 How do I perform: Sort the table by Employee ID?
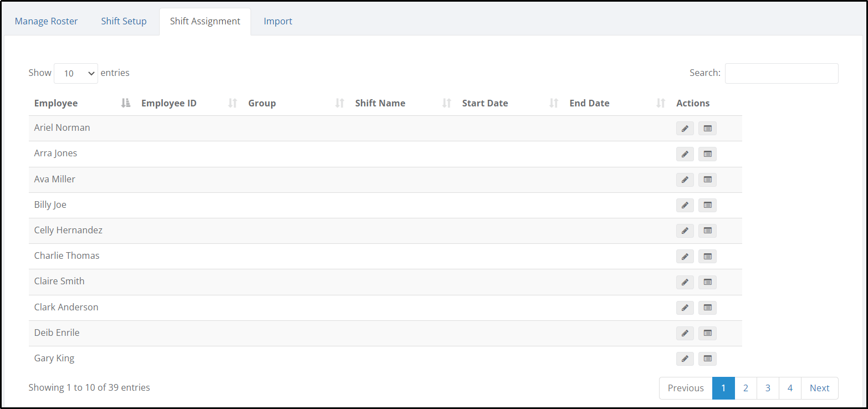tap(189, 103)
